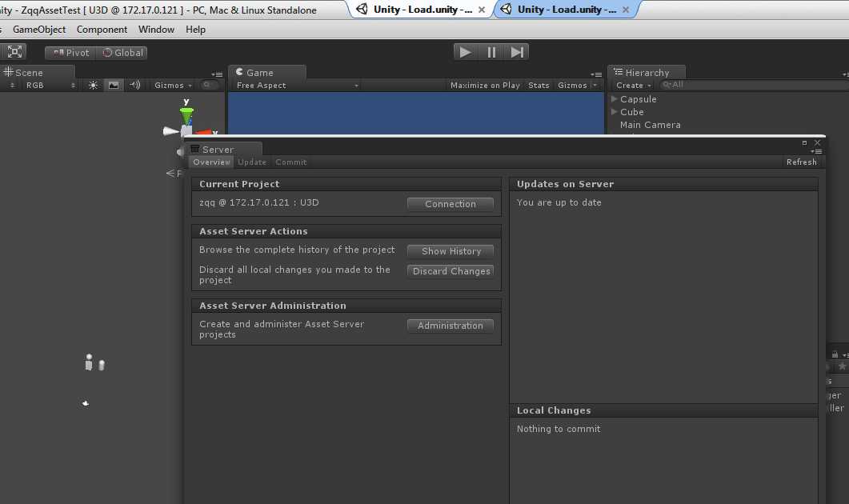This screenshot has width=849, height=504.
Task: Click the Administration button
Action: (450, 326)
